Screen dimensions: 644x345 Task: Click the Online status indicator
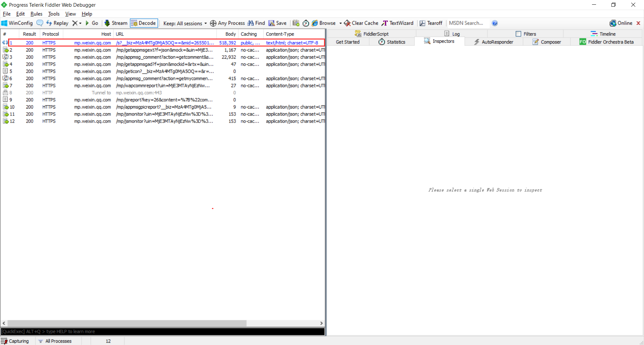(x=621, y=23)
